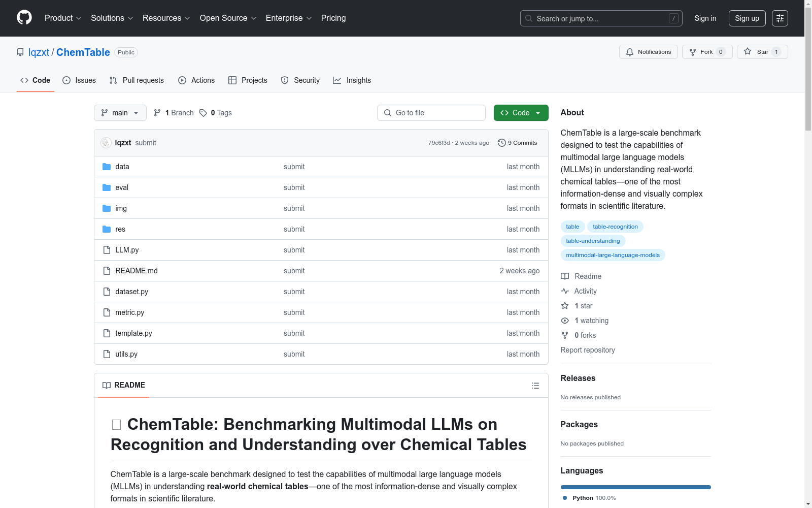Click the dataset.py file icon
The image size is (812, 508).
[x=107, y=292]
